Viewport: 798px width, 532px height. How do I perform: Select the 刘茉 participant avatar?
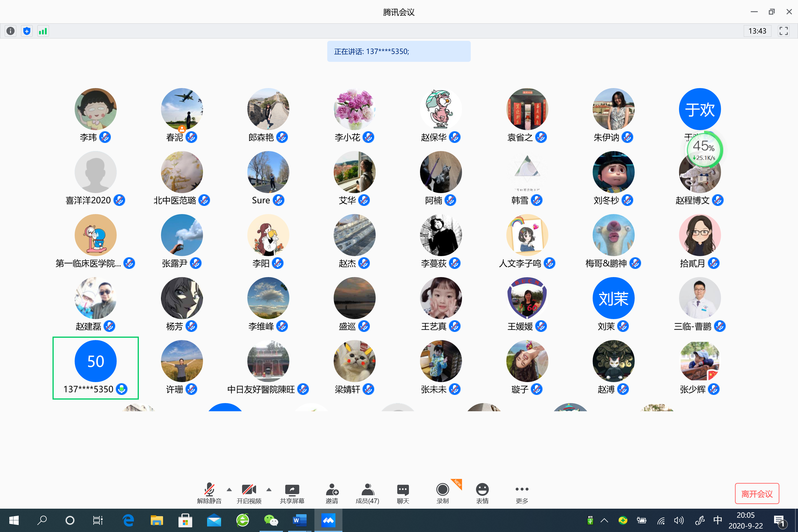(613, 298)
